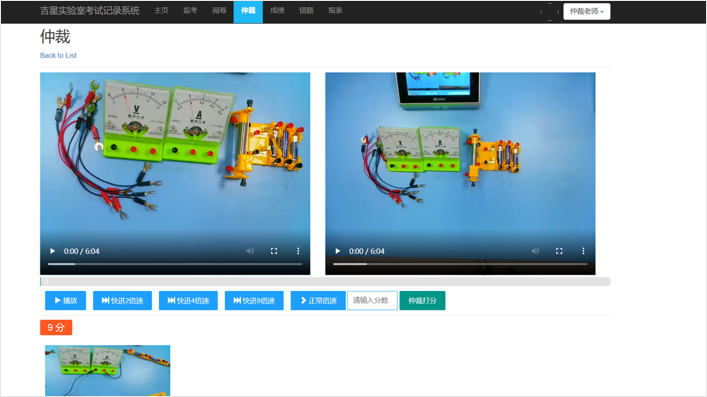Follow the Back to List link
The width and height of the screenshot is (707, 397).
[58, 55]
